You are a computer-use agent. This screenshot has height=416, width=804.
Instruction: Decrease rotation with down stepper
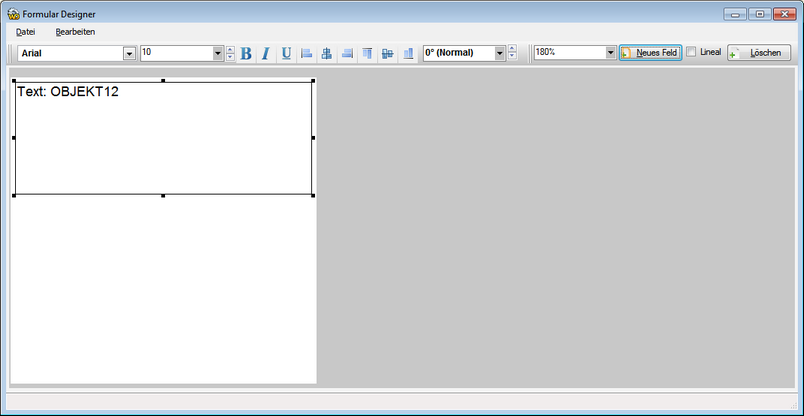(512, 56)
